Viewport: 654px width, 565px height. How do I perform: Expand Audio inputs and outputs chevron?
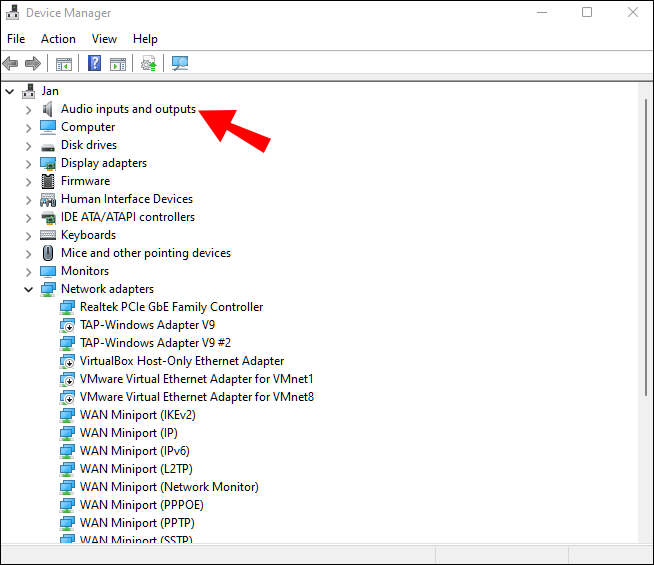(x=28, y=110)
